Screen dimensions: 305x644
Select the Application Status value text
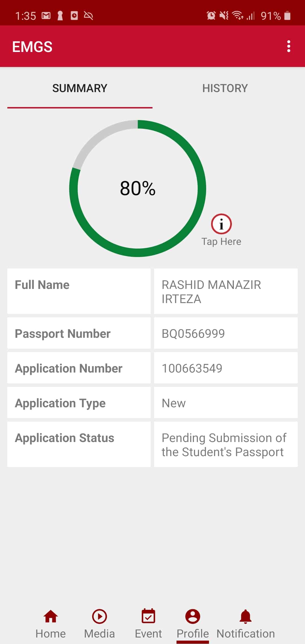click(x=224, y=445)
